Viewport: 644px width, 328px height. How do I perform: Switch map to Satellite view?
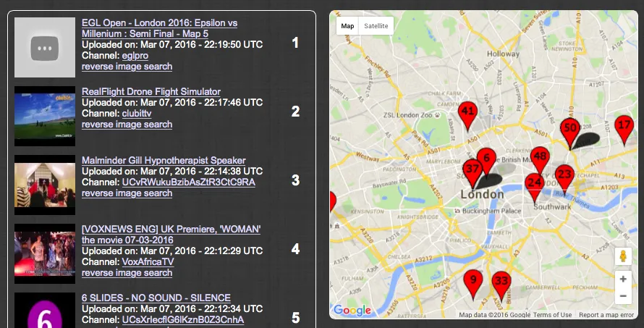pos(376,26)
